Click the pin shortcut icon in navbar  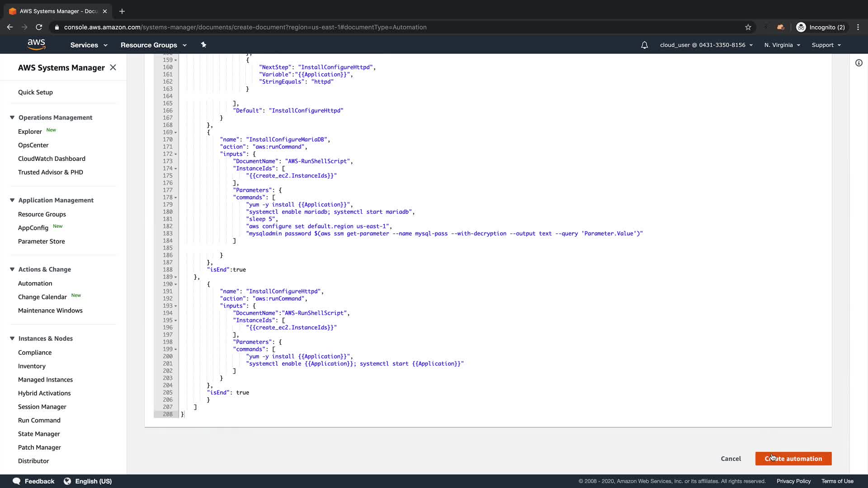coord(203,45)
